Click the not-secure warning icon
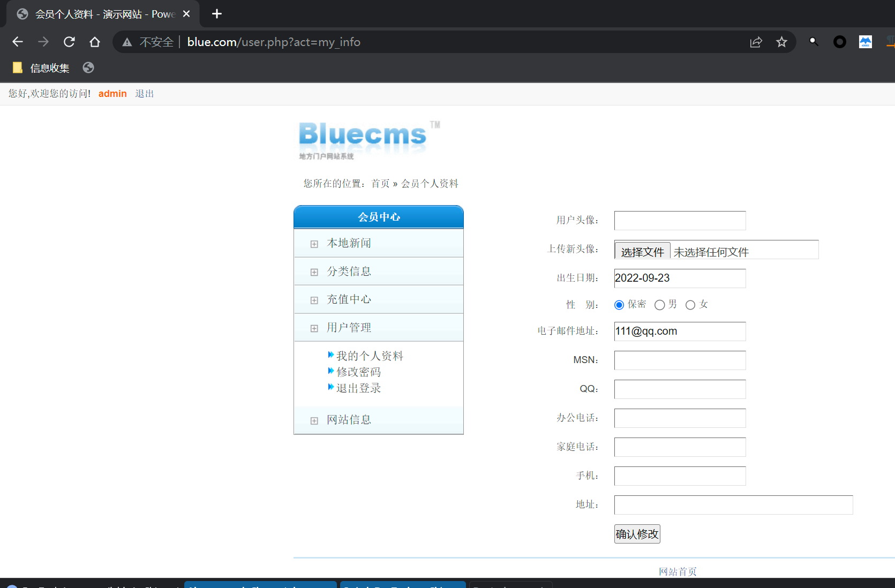 [x=127, y=42]
